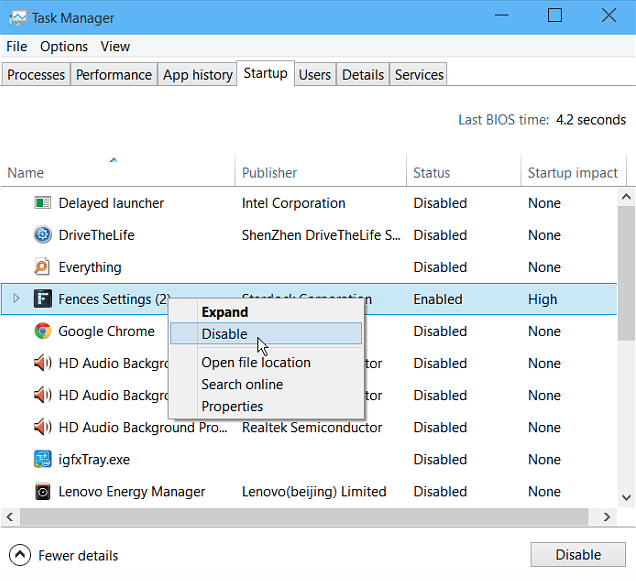636x581 pixels.
Task: Select the DriveTheLife entry name
Action: pyautogui.click(x=96, y=235)
